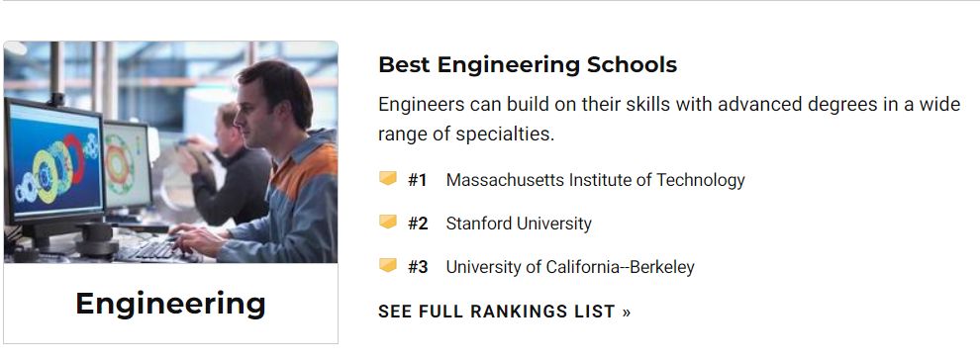Click the engineers description paragraph
Image resolution: width=980 pixels, height=360 pixels.
669,119
